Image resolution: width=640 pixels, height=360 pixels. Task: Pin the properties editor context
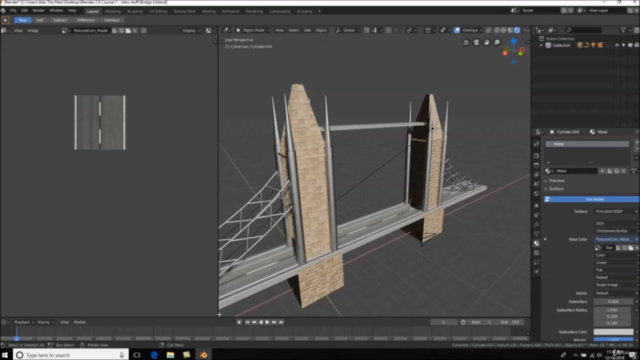point(637,132)
